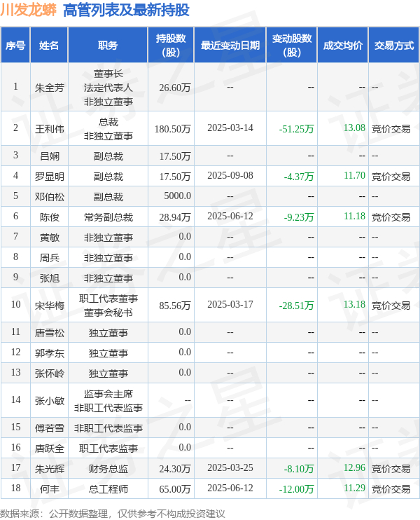Select the 序号 column header
The image size is (420, 520).
15,46
